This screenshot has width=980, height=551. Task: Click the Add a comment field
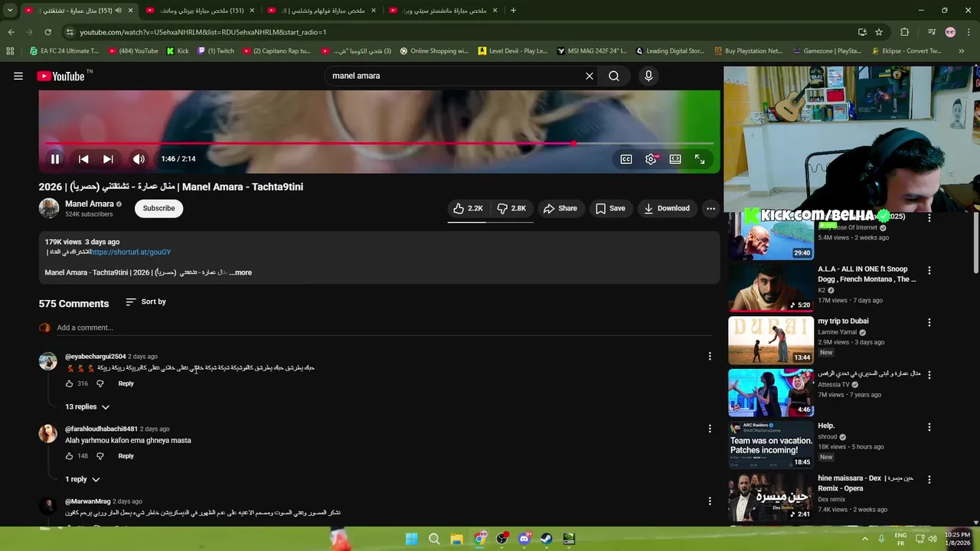(383, 328)
